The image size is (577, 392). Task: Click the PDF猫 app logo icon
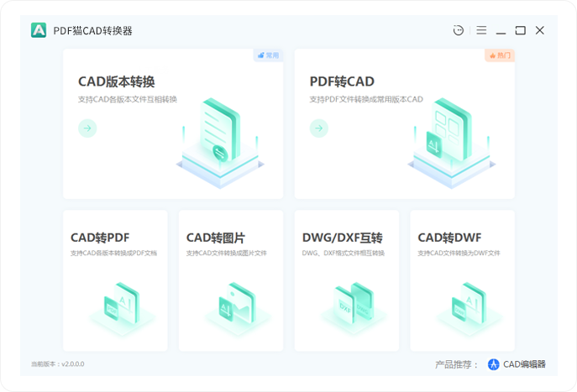39,30
